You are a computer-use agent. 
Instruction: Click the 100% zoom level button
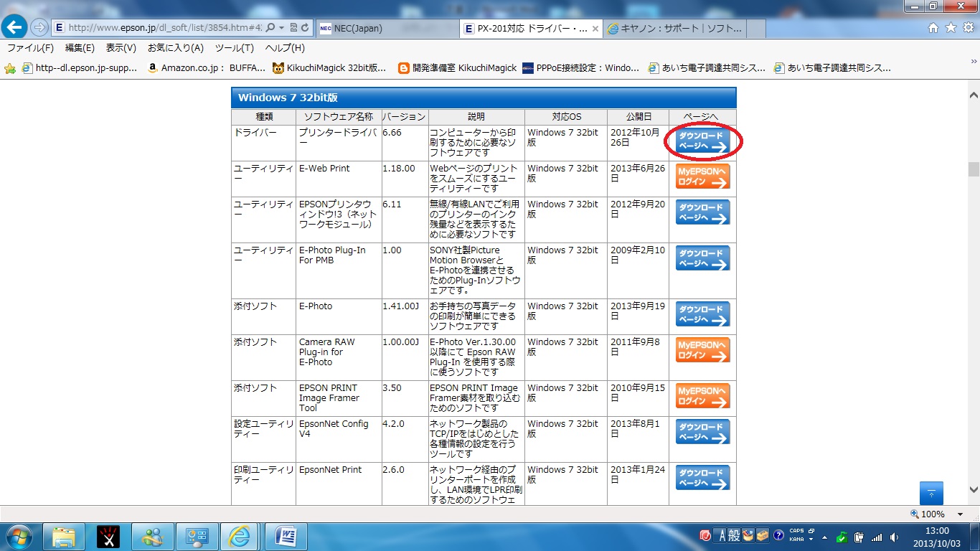pos(927,514)
